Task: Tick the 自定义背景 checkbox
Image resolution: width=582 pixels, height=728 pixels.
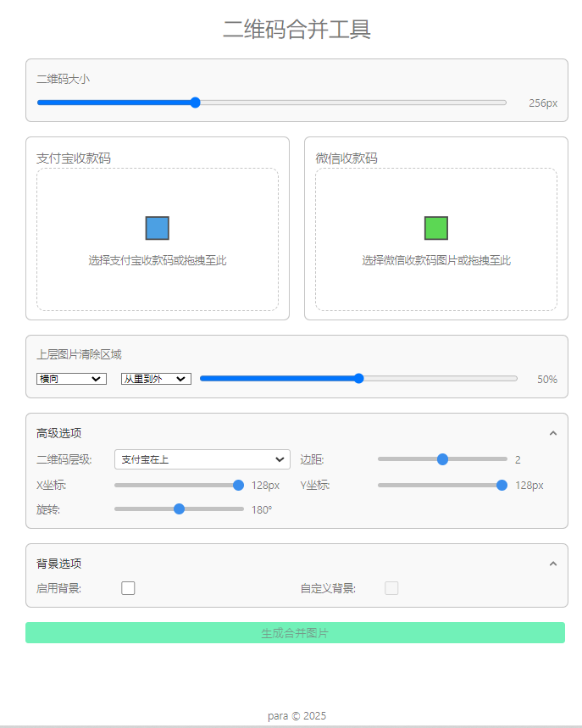Action: coord(391,588)
